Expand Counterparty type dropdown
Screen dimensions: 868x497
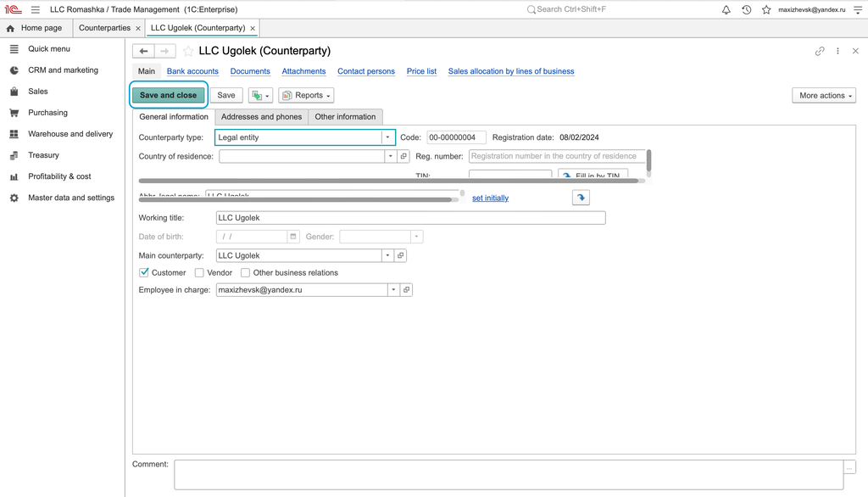(x=387, y=137)
